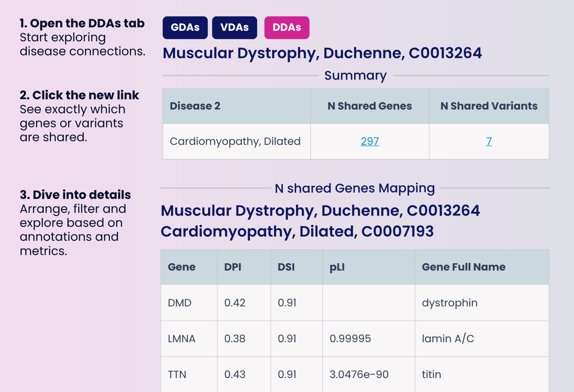The image size is (574, 392).
Task: Sort the gene table by DSI values
Action: 285,267
